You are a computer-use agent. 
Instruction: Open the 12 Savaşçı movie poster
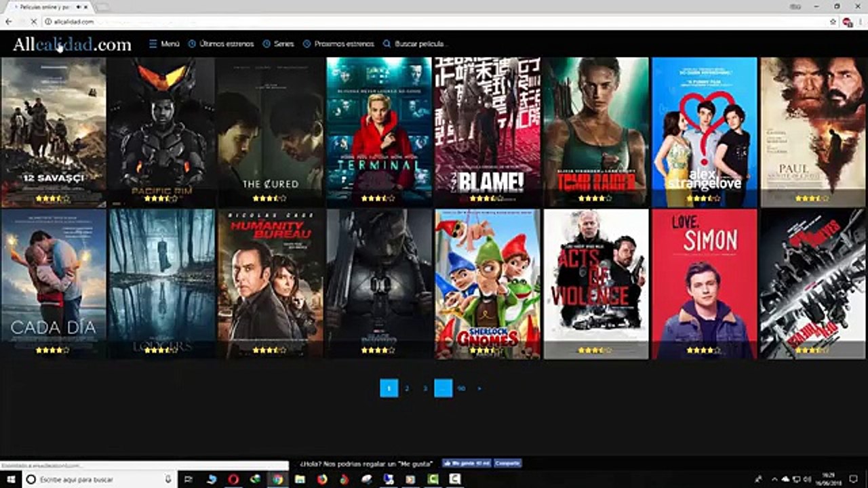[x=54, y=132]
